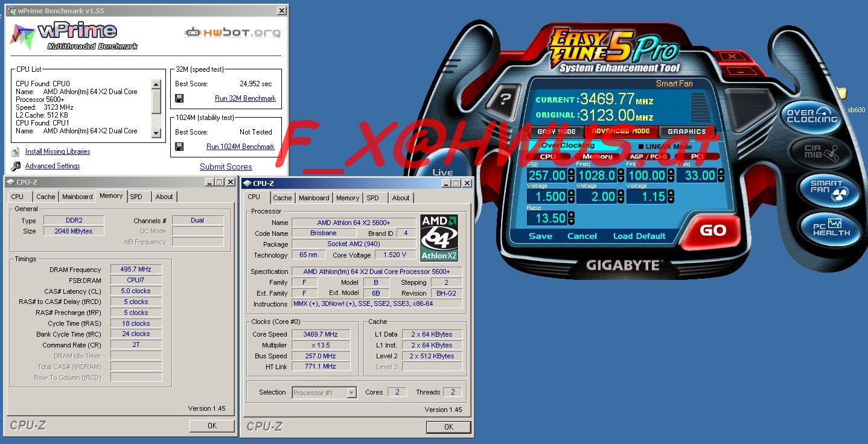Click CPU List scrollbar up arrow
The width and height of the screenshot is (868, 444).
[156, 85]
